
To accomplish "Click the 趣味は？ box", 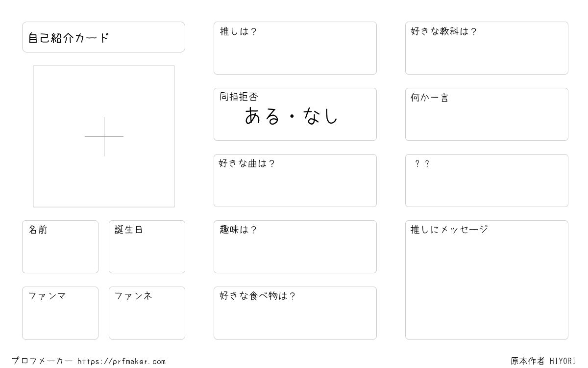I will 295,247.
